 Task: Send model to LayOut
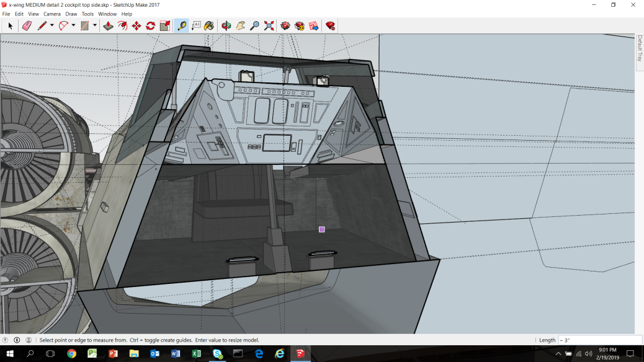point(314,26)
